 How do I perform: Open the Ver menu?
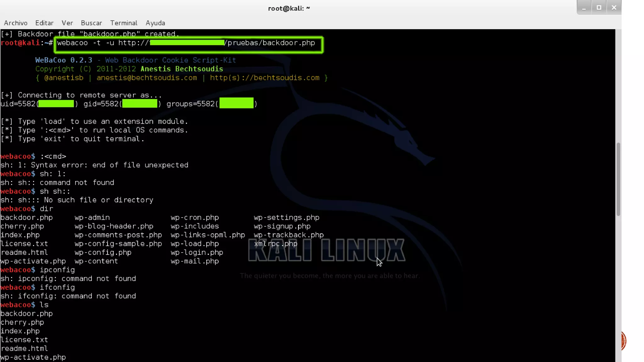click(x=67, y=23)
